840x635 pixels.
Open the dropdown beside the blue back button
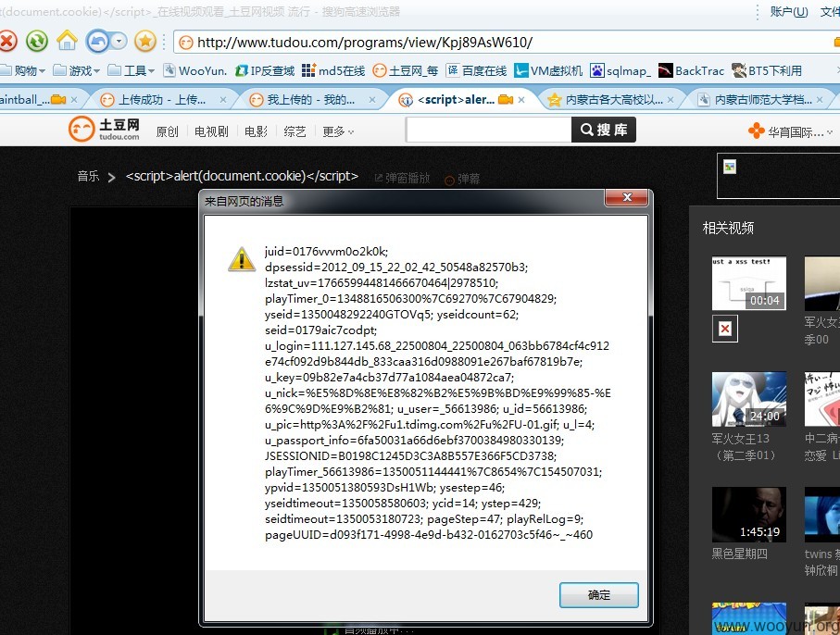point(119,42)
